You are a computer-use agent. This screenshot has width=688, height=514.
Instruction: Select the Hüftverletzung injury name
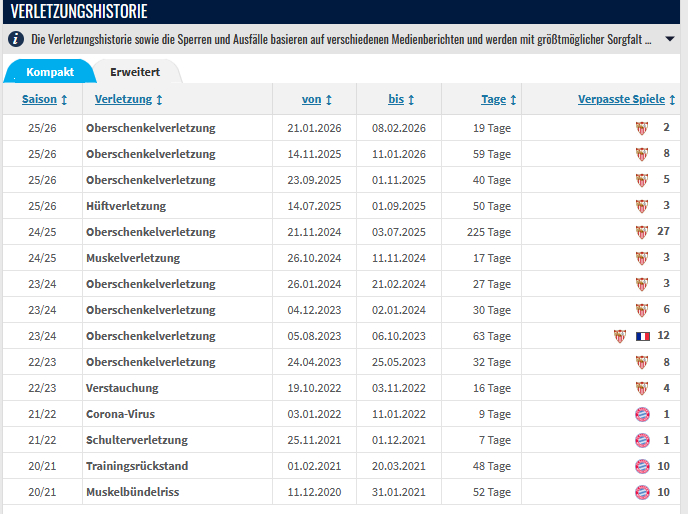[126, 206]
